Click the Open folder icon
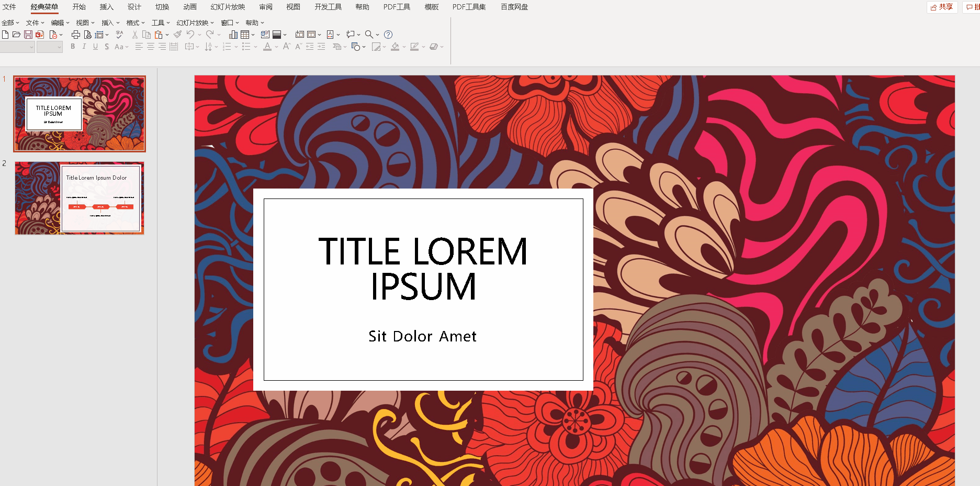This screenshot has width=980, height=486. click(16, 35)
